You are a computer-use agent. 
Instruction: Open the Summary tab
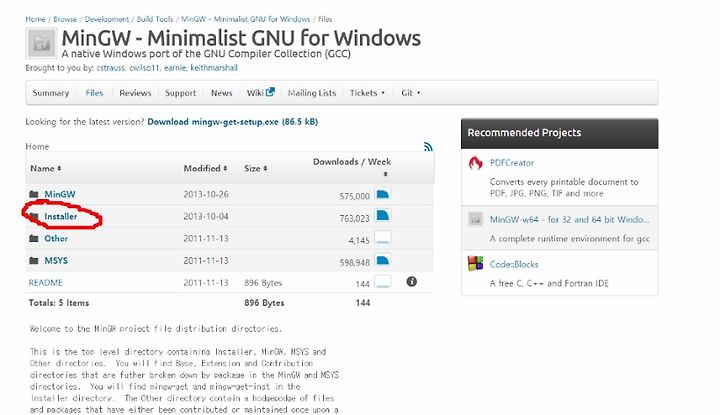point(51,93)
